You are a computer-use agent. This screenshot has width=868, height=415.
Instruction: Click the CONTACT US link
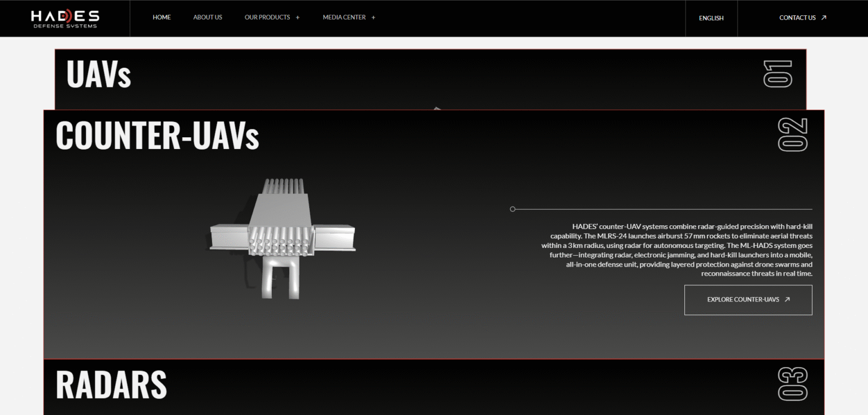(x=797, y=18)
